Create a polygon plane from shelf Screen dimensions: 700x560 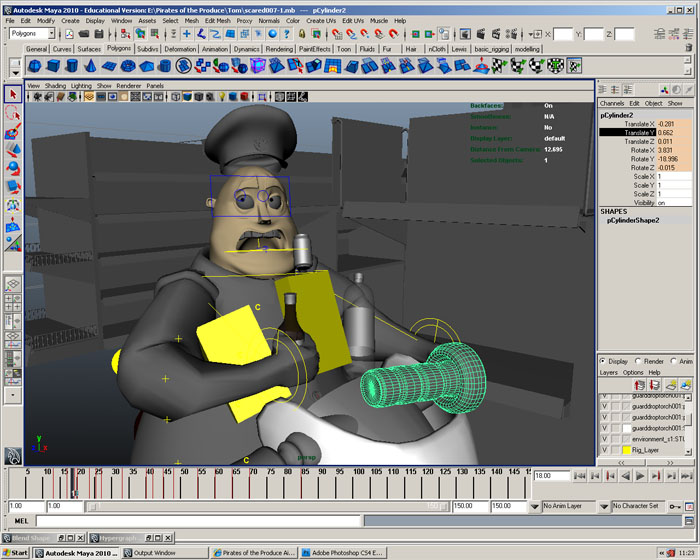tap(109, 67)
